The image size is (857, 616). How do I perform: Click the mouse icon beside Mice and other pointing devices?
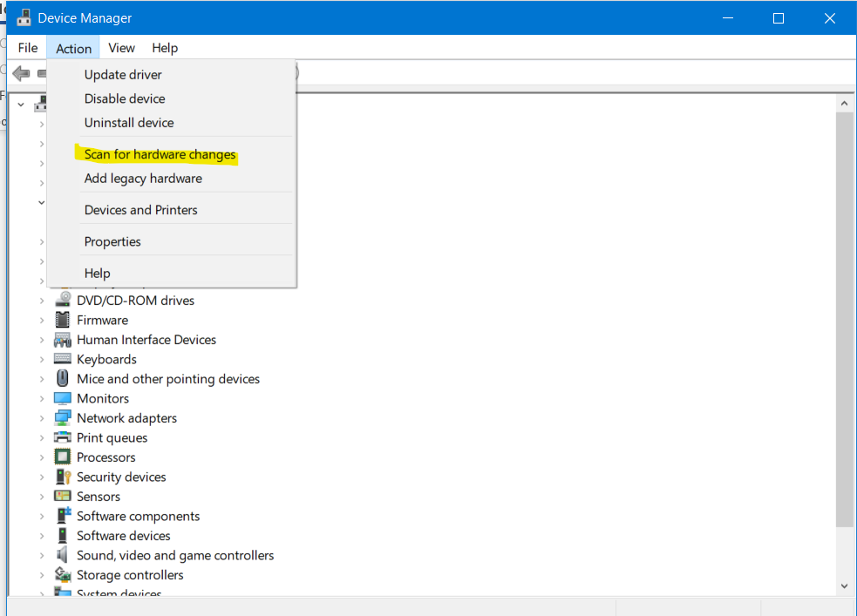point(63,378)
